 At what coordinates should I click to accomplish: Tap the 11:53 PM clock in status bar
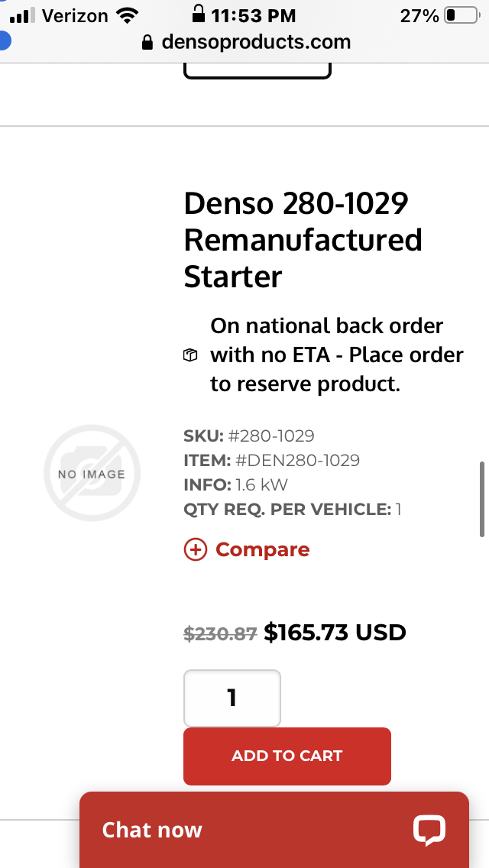(253, 15)
